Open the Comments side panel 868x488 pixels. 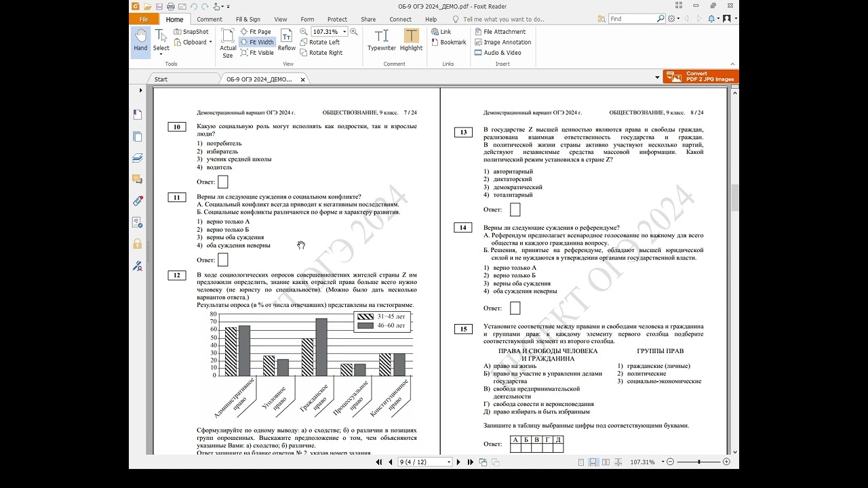[x=138, y=180]
